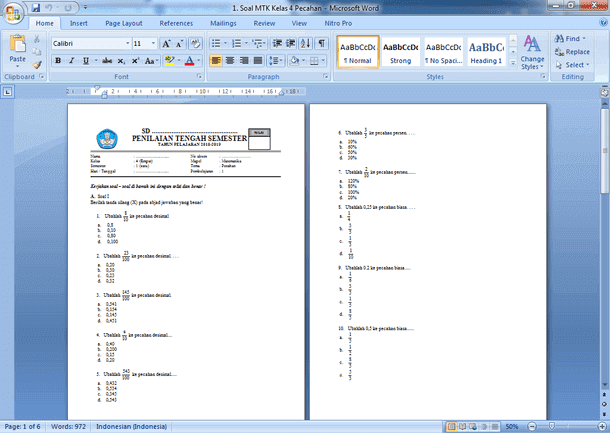The width and height of the screenshot is (610, 433).
Task: Click the zoom in plus button
Action: [x=602, y=426]
